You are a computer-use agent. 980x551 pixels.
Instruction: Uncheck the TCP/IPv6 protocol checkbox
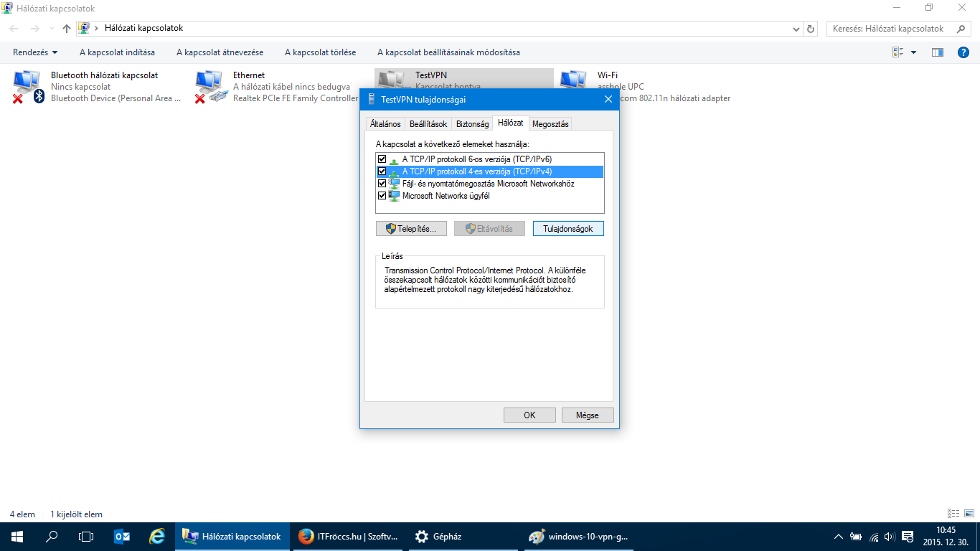[x=382, y=159]
